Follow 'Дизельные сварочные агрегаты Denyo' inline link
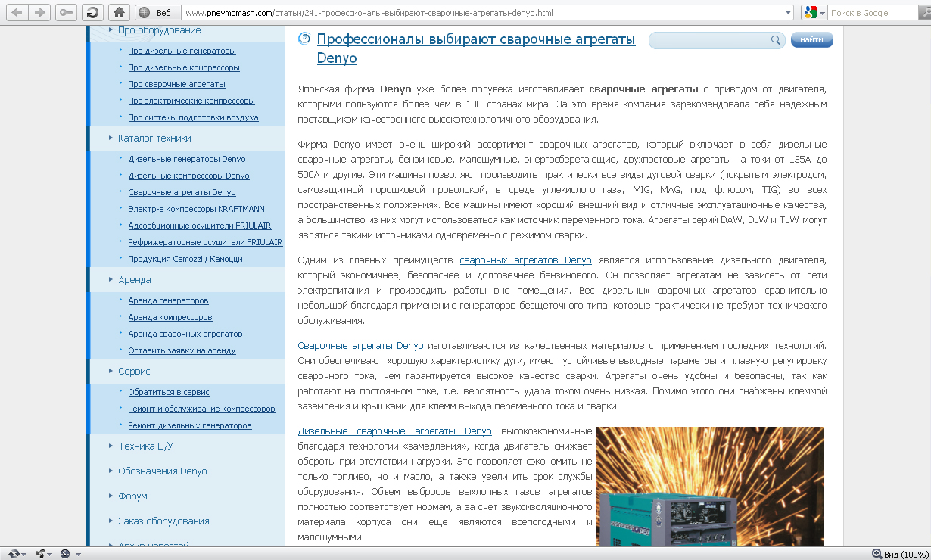 point(394,431)
